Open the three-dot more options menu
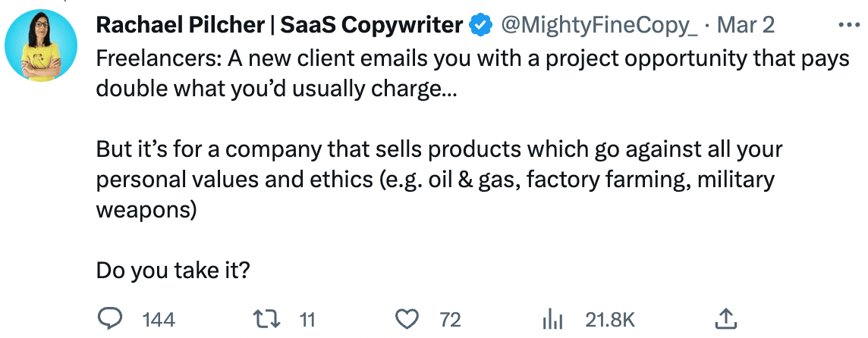 tap(848, 25)
